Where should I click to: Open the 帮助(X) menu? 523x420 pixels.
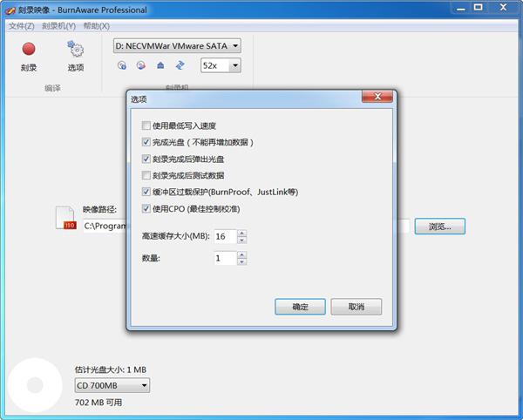click(x=97, y=26)
